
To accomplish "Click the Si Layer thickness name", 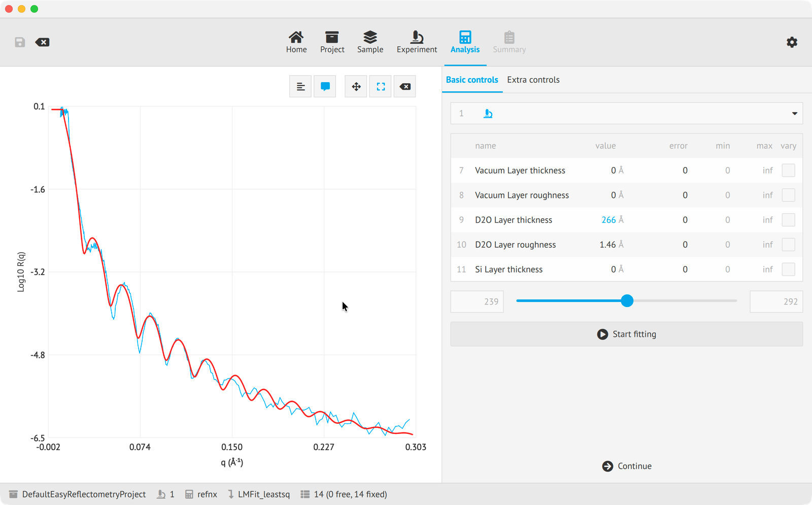I will click(x=509, y=270).
